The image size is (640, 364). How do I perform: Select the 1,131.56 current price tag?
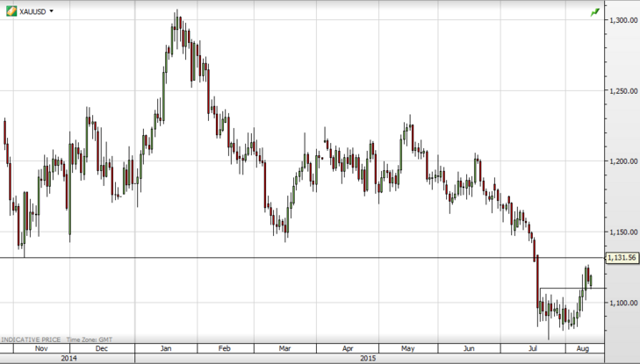point(622,258)
